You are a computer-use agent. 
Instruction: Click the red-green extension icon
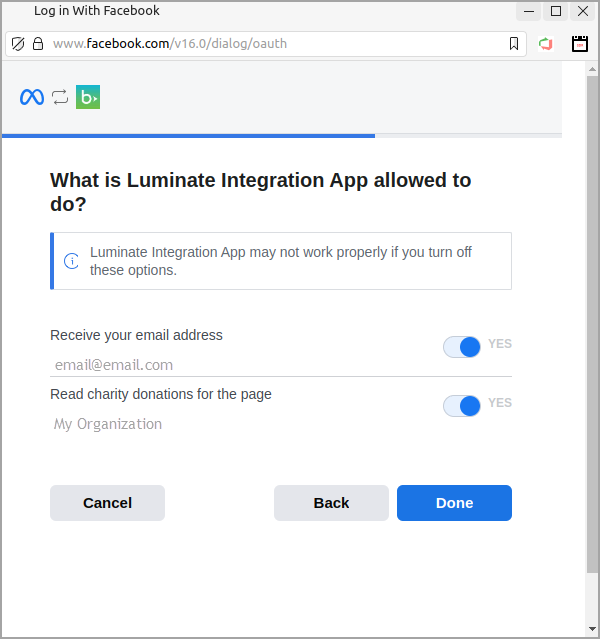point(545,44)
